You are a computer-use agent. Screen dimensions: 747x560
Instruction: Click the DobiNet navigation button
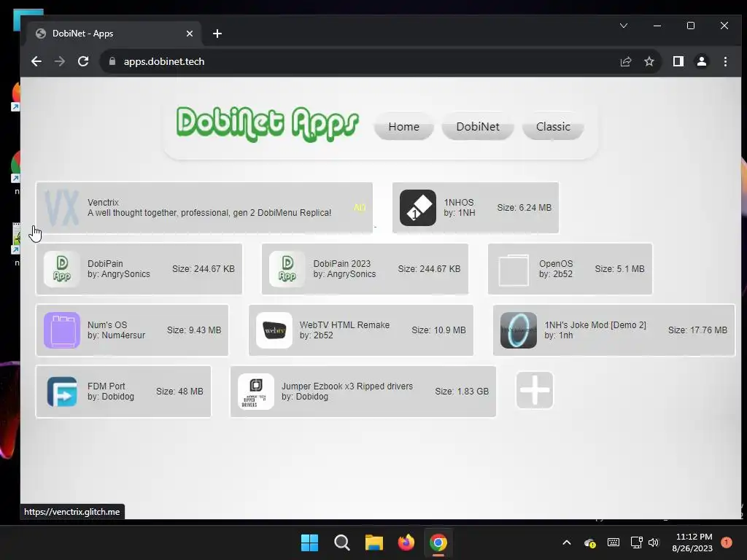point(477,127)
